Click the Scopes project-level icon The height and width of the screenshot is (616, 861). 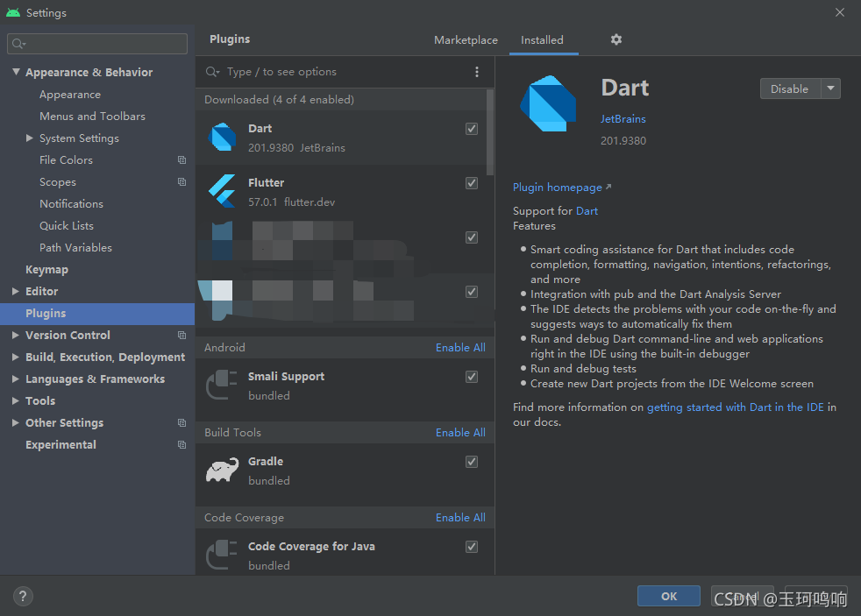[x=181, y=182]
